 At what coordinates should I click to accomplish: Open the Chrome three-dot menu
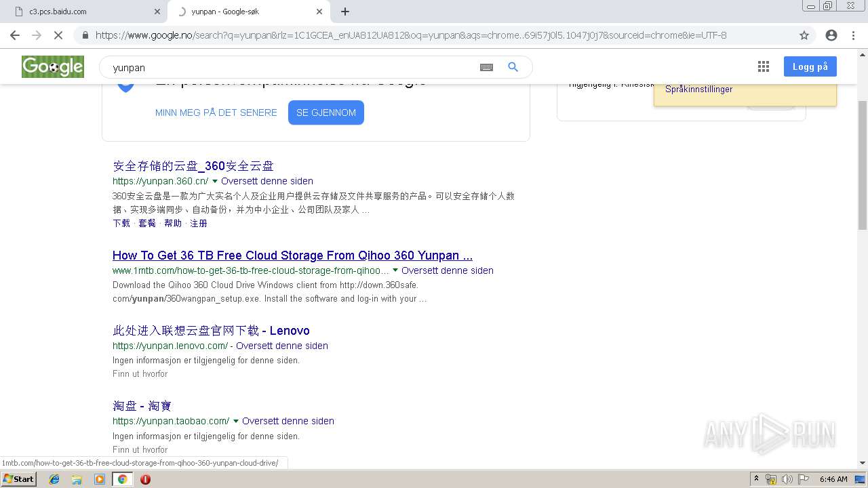point(853,35)
